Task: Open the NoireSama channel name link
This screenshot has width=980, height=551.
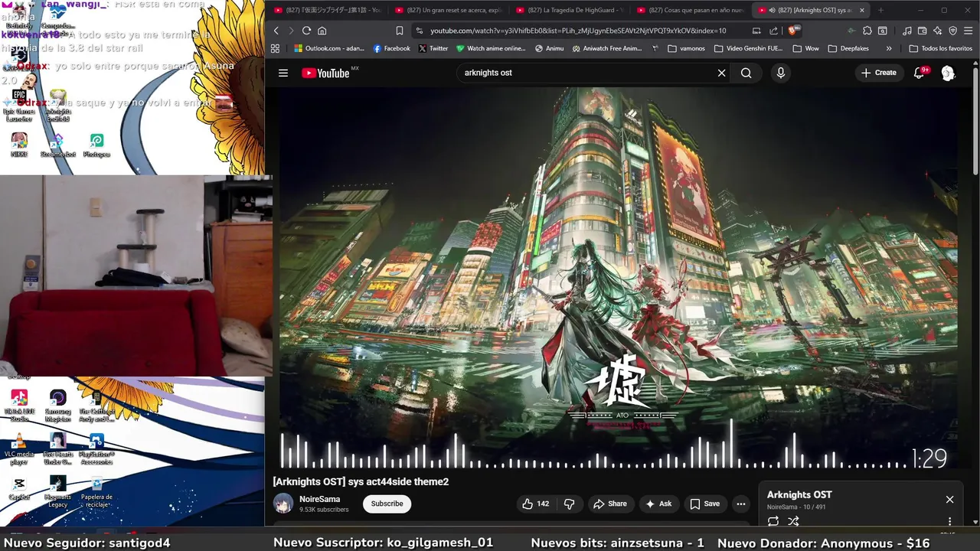Action: point(319,499)
